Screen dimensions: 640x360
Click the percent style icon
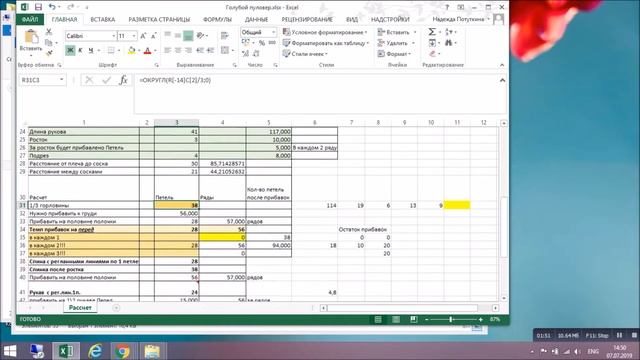[x=262, y=43]
